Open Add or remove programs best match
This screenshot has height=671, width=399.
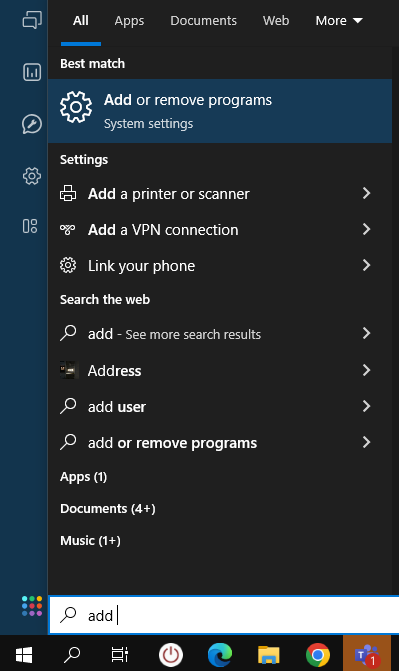point(220,111)
